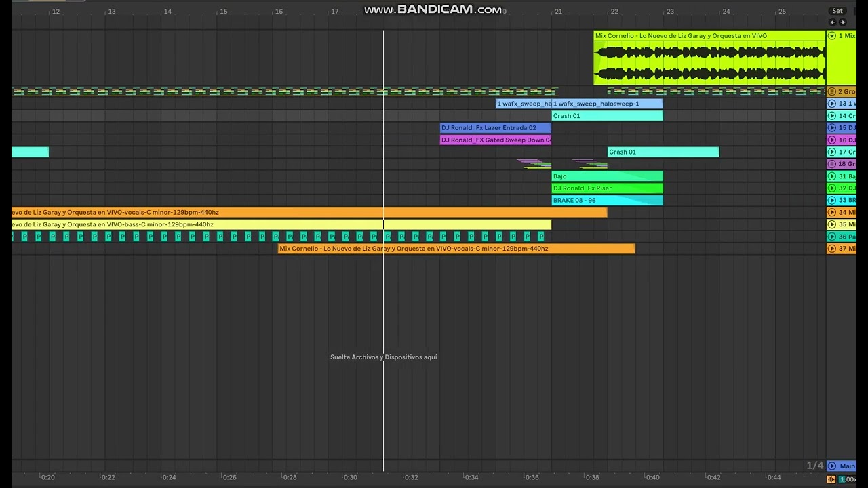This screenshot has width=868, height=488.
Task: Unfold track 37 Mix vocals arrow
Action: (832, 249)
